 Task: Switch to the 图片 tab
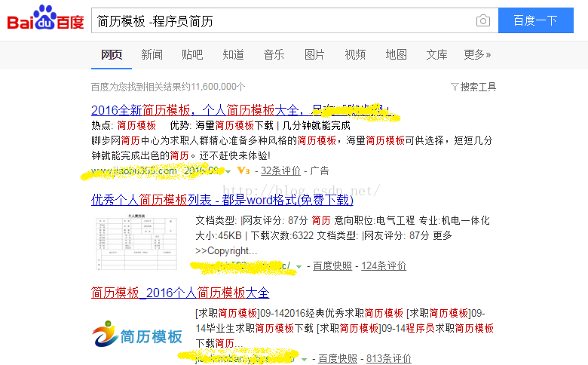314,55
